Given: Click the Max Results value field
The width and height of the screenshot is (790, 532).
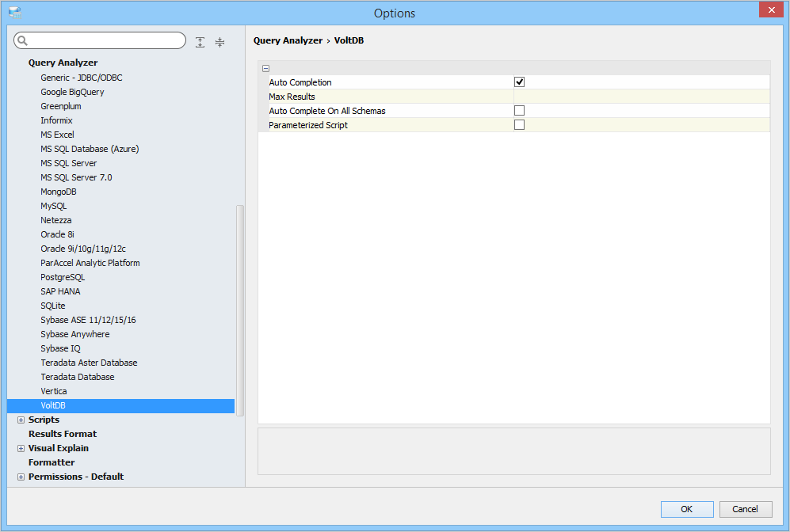Looking at the screenshot, I should coord(641,97).
